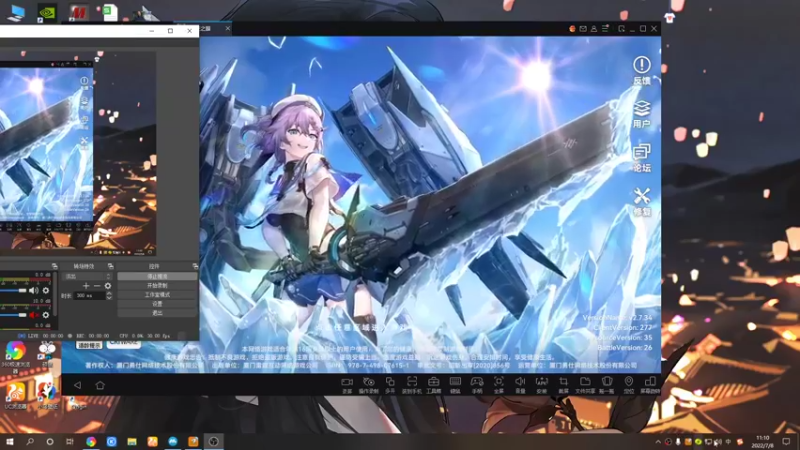The width and height of the screenshot is (800, 450).
Task: Click emulator Android back triangle button
Action: tap(78, 385)
